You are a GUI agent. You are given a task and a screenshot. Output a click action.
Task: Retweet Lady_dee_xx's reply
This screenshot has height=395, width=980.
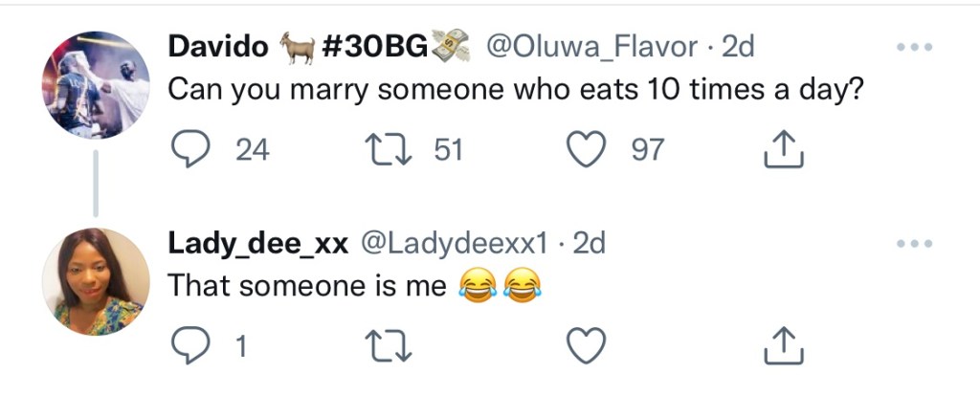[387, 345]
